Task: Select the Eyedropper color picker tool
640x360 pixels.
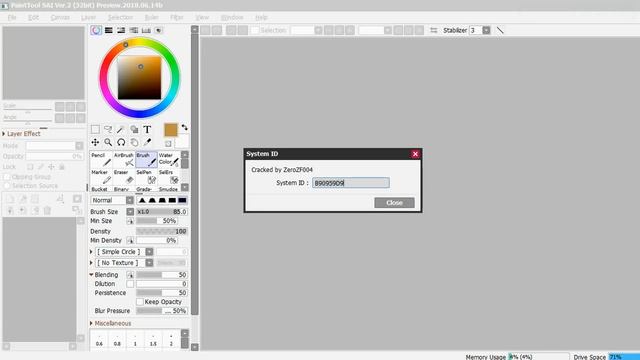Action: pyautogui.click(x=147, y=142)
